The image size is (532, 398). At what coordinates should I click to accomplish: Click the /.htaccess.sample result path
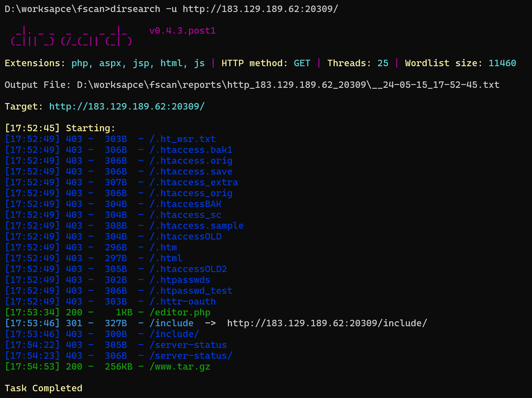(x=196, y=226)
